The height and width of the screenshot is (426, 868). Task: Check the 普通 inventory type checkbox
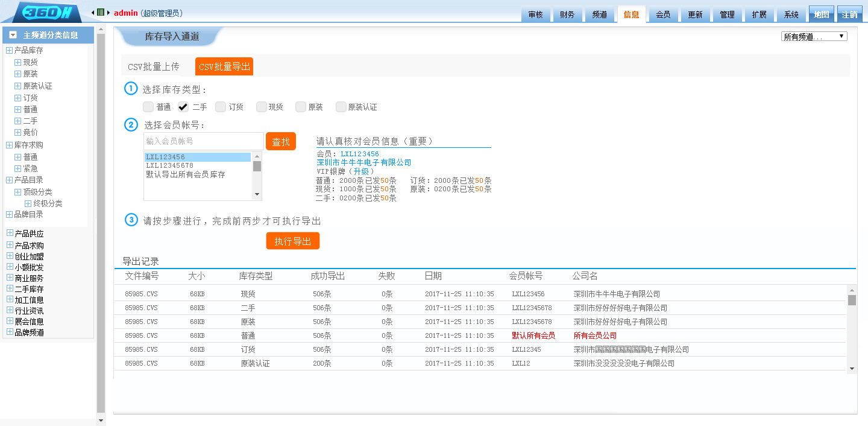coord(148,107)
